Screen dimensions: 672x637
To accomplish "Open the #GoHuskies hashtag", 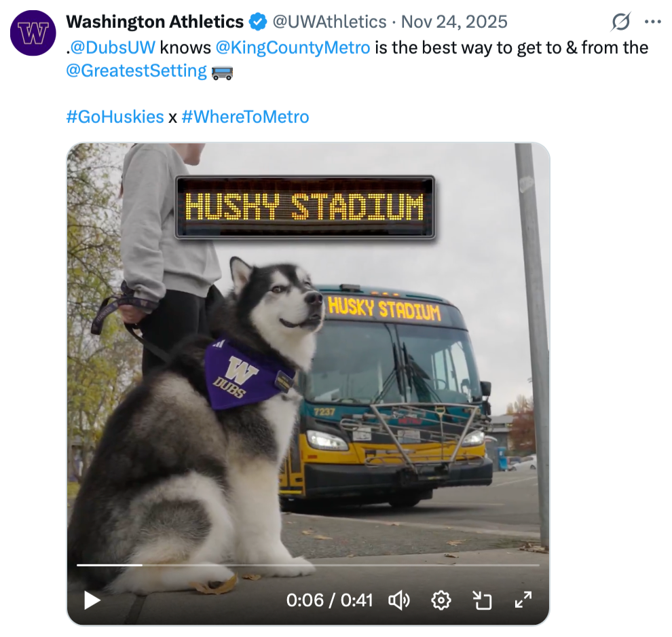I will tap(115, 117).
